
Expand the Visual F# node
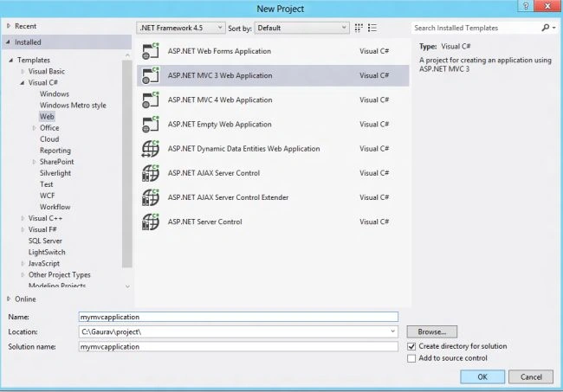[x=23, y=229]
